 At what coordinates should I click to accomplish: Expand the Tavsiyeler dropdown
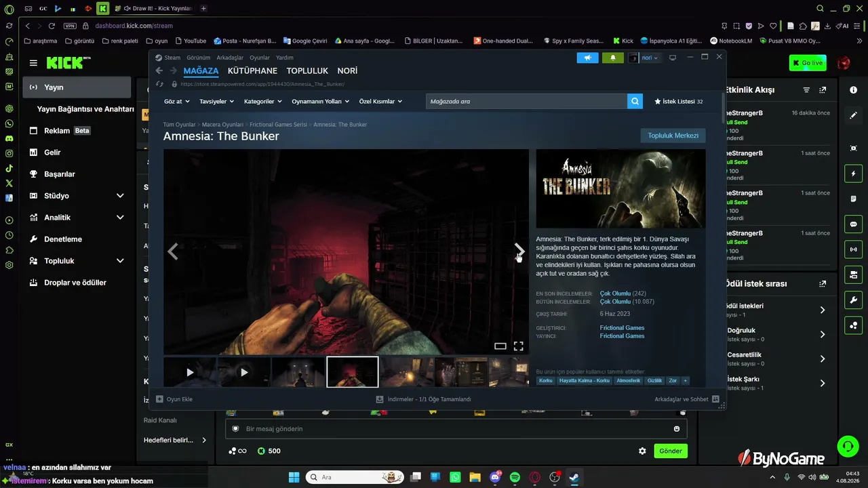tap(216, 102)
